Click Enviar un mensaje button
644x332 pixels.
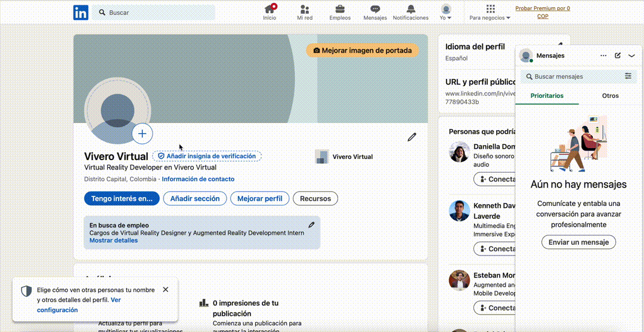point(578,242)
